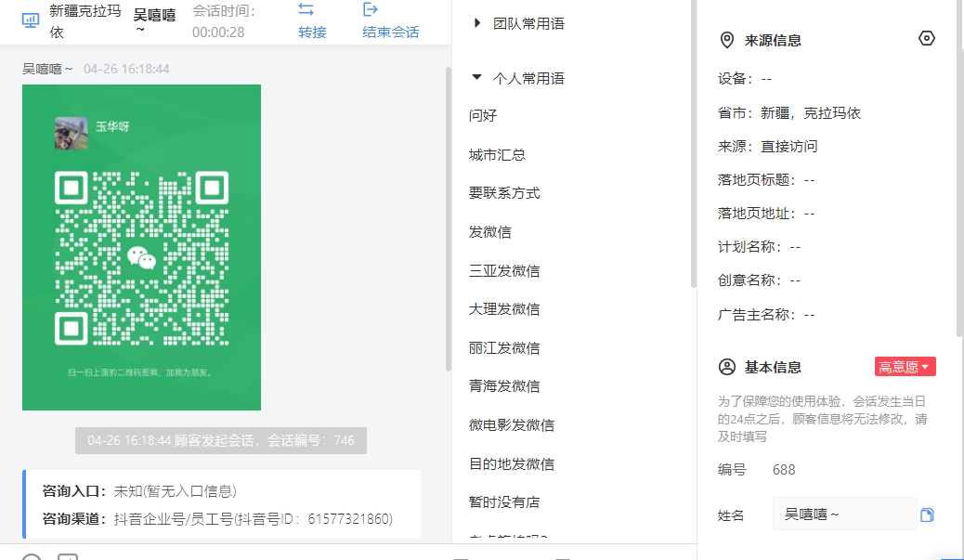Collapse the 个人常用语 section

coord(520,78)
